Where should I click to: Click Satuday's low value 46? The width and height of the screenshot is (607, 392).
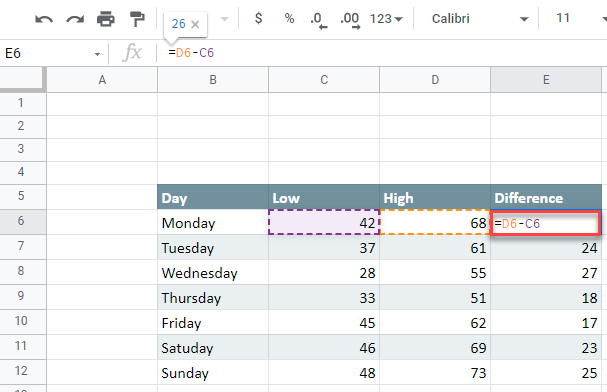click(x=324, y=347)
